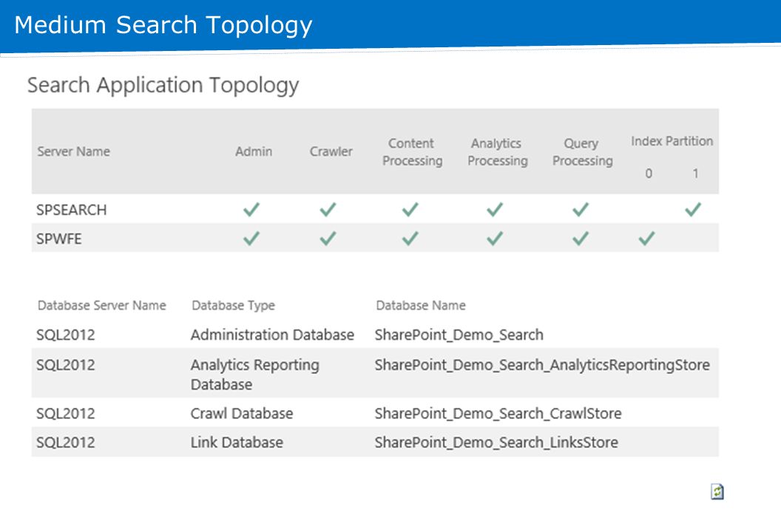Click the Database Type header

point(233,305)
